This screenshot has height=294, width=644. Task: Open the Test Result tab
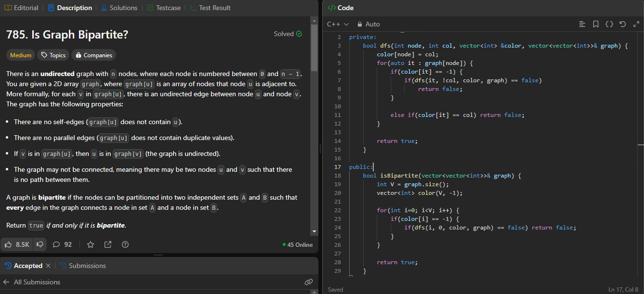(x=209, y=8)
